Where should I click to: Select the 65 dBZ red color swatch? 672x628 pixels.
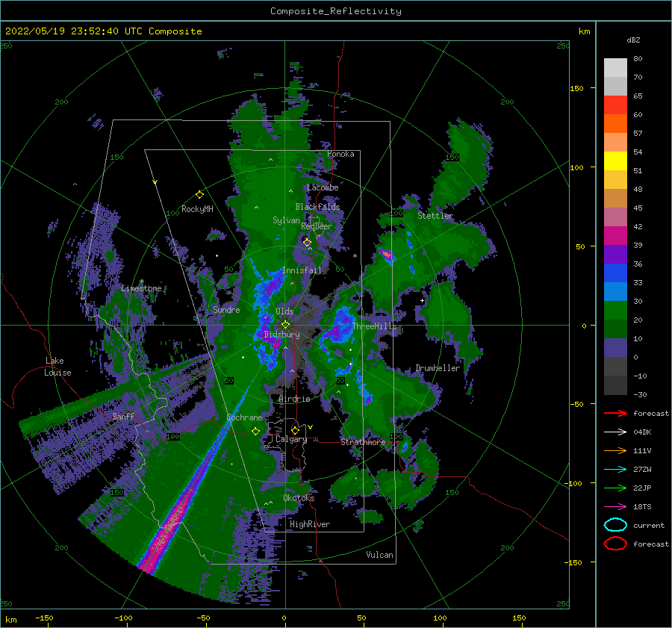coord(615,105)
